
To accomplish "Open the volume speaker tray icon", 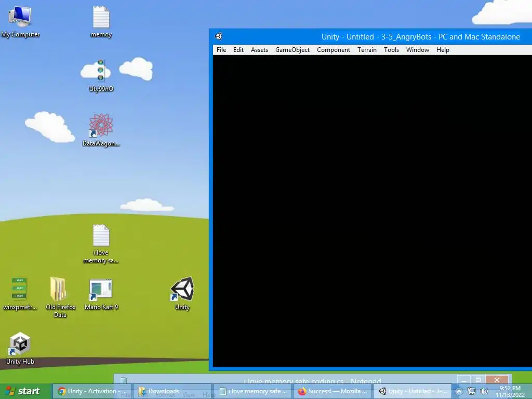I will click(x=484, y=392).
